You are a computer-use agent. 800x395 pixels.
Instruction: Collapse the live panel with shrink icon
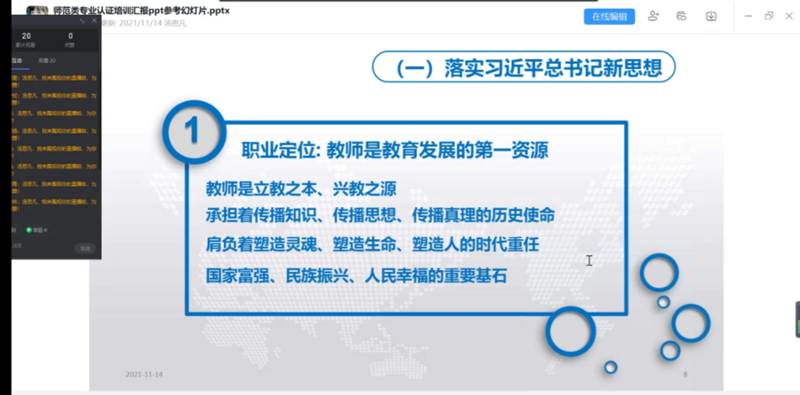click(x=82, y=21)
